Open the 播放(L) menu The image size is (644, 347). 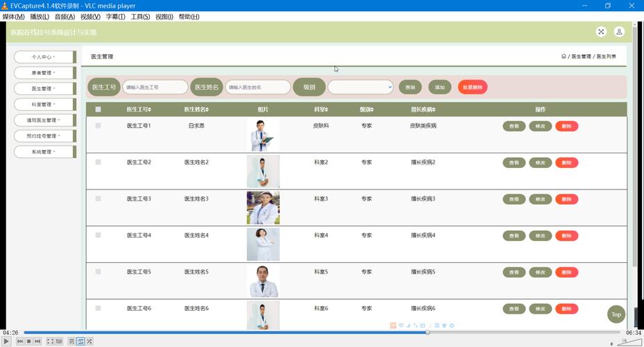click(40, 17)
